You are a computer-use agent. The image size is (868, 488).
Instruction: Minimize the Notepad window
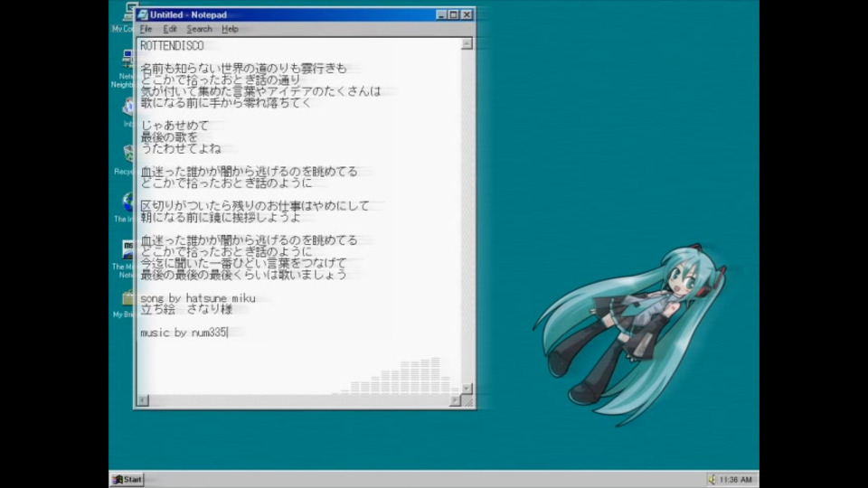coord(441,15)
